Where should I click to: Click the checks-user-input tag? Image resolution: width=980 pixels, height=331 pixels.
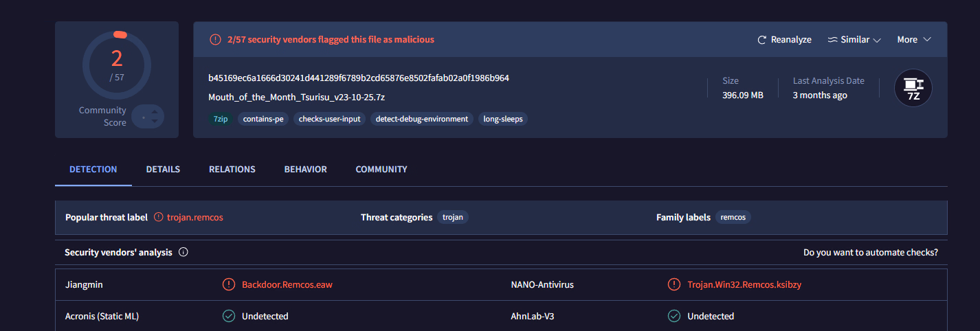[x=329, y=119]
